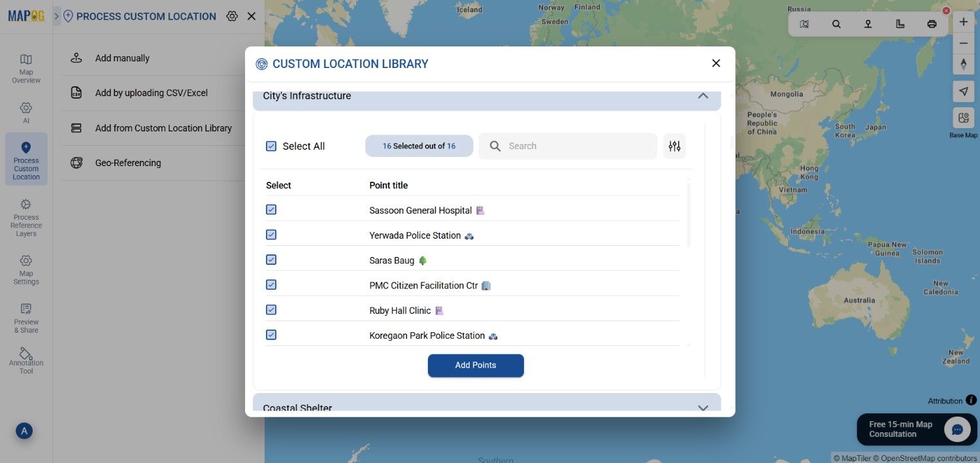Viewport: 980px width, 463px height.
Task: Open Map Settings in sidebar
Action: pyautogui.click(x=26, y=269)
